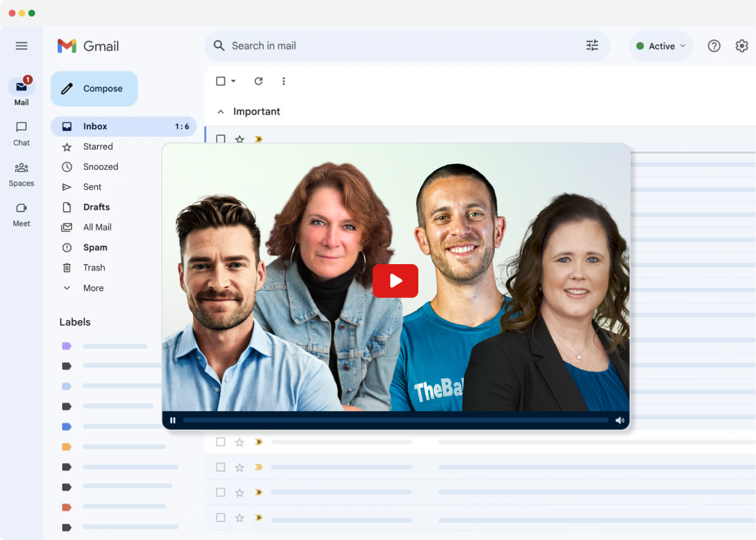Open the main menu hamburger icon

click(x=21, y=46)
